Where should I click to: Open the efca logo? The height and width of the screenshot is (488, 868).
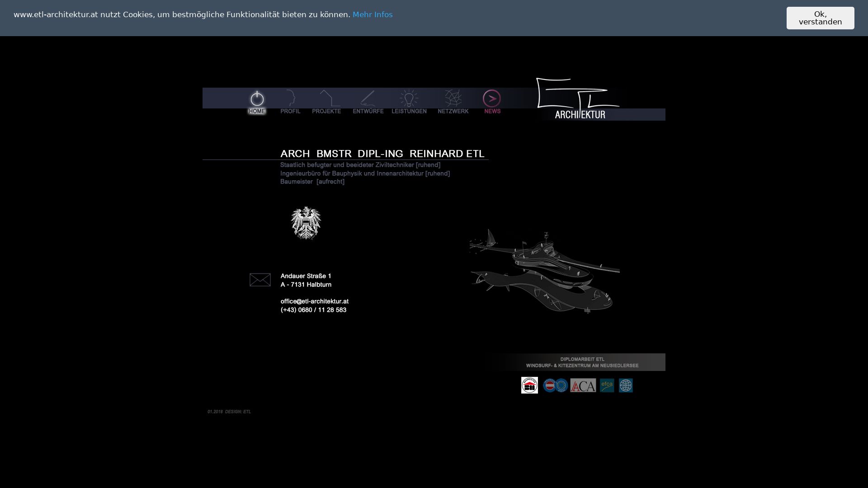click(x=607, y=385)
